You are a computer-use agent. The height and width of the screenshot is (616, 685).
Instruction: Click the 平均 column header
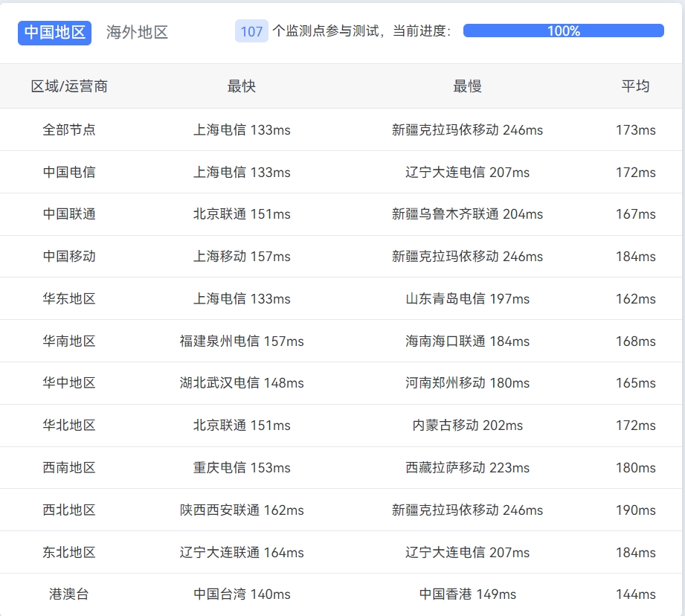point(635,86)
